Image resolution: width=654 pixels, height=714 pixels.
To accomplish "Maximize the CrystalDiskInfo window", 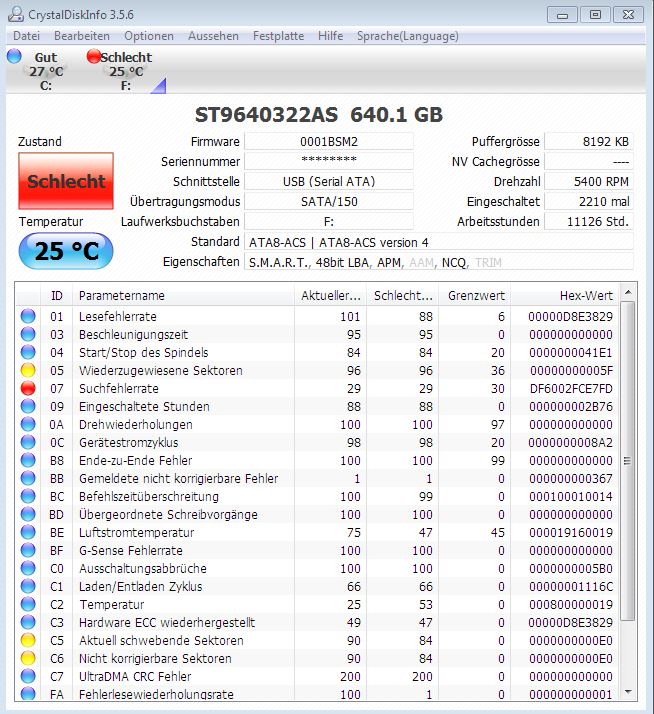I will (x=595, y=15).
